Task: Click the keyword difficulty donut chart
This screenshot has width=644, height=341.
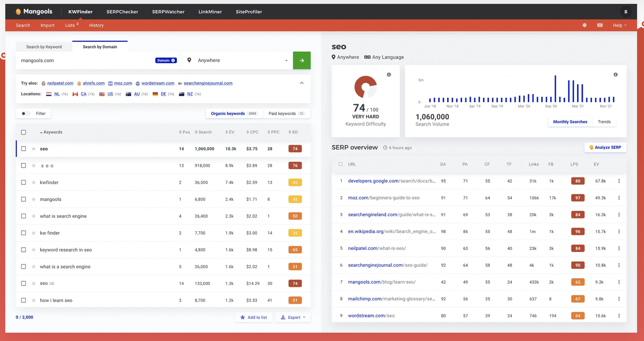Action: tap(366, 87)
